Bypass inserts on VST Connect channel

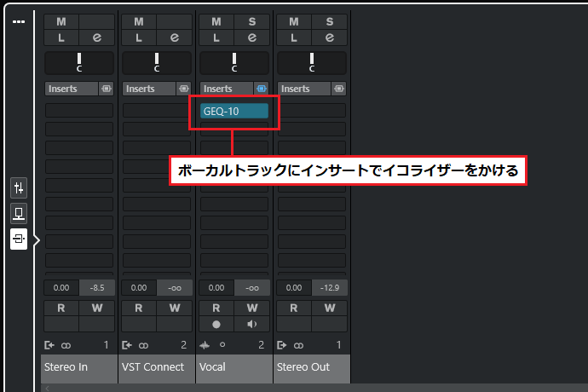[184, 89]
